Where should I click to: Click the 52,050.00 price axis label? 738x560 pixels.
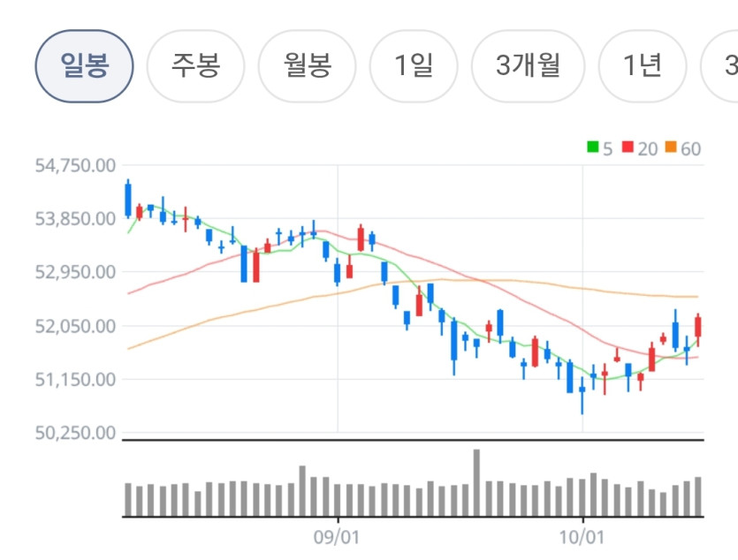[75, 326]
